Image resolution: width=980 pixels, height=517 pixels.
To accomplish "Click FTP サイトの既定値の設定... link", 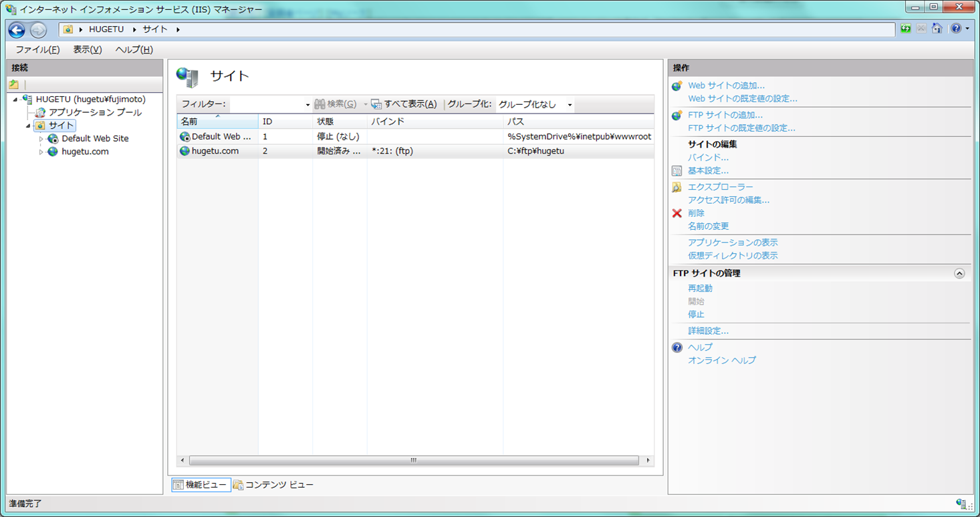I will 741,128.
